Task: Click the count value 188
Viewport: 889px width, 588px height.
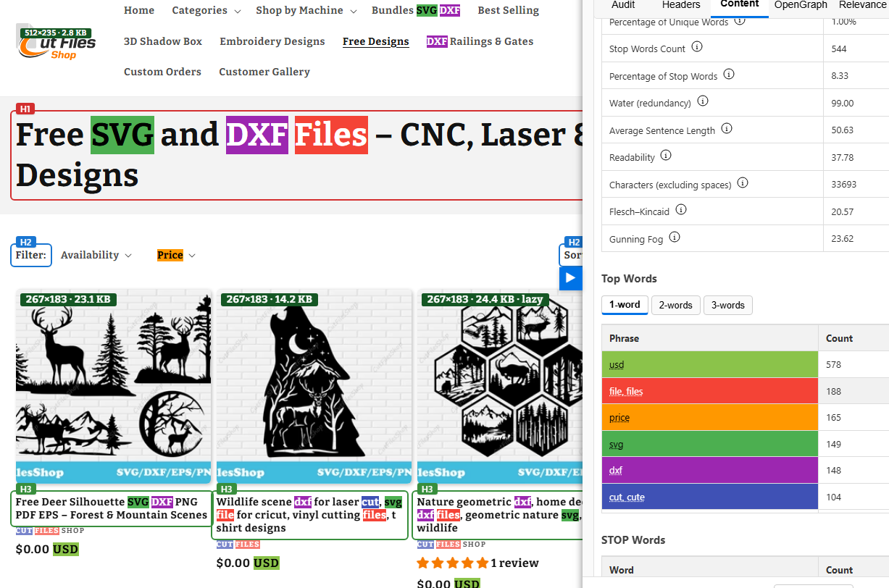Action: pos(833,391)
